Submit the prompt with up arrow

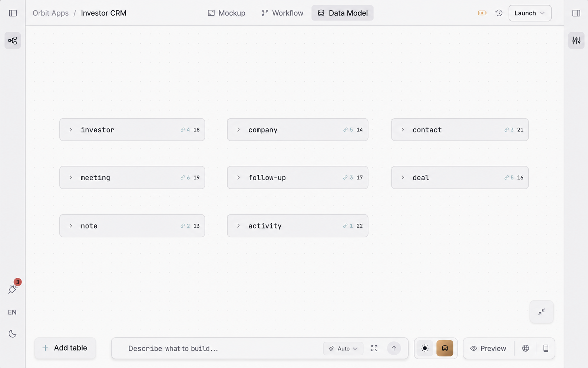[x=394, y=348]
